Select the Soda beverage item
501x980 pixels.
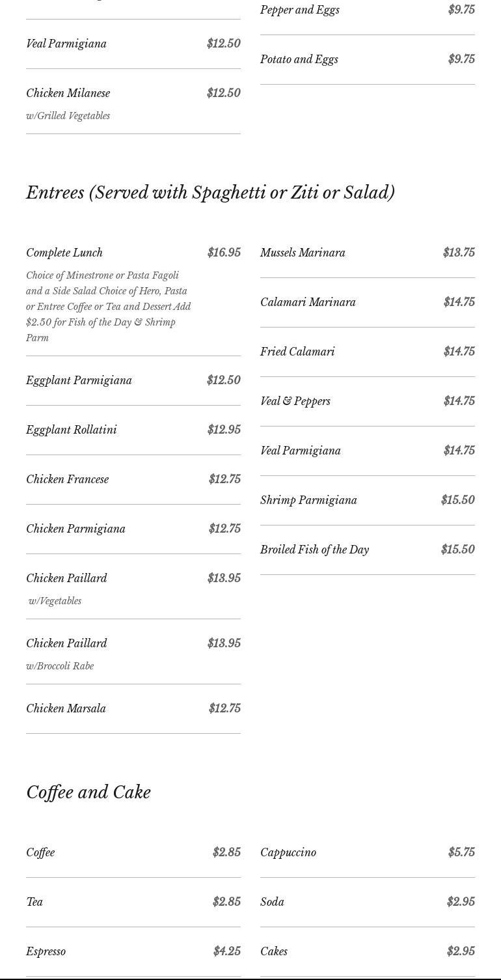(272, 902)
